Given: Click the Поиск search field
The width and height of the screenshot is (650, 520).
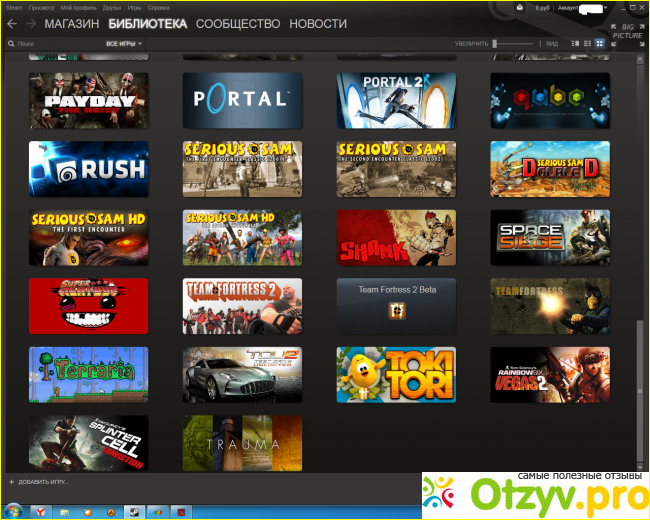Looking at the screenshot, I should (50, 45).
